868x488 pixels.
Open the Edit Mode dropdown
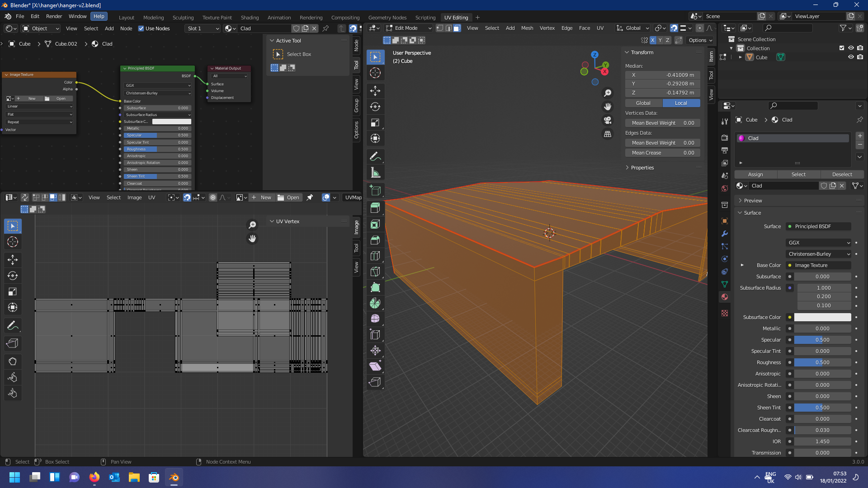409,28
